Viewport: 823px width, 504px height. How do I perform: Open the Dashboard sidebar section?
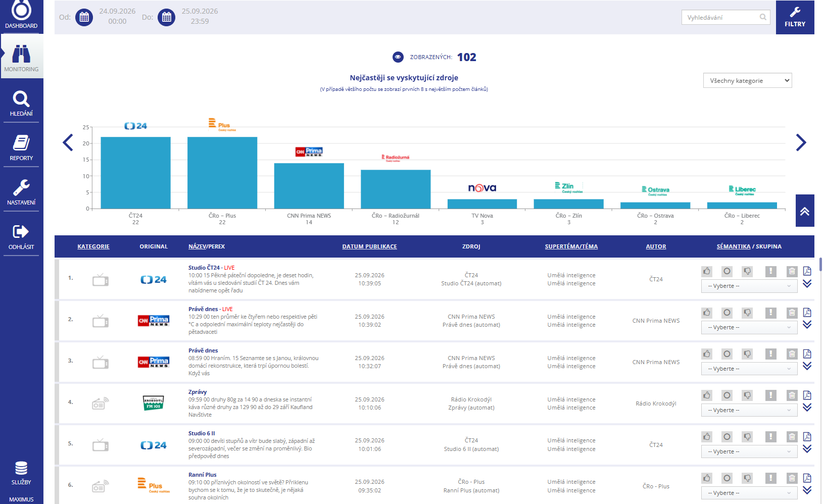(x=21, y=16)
